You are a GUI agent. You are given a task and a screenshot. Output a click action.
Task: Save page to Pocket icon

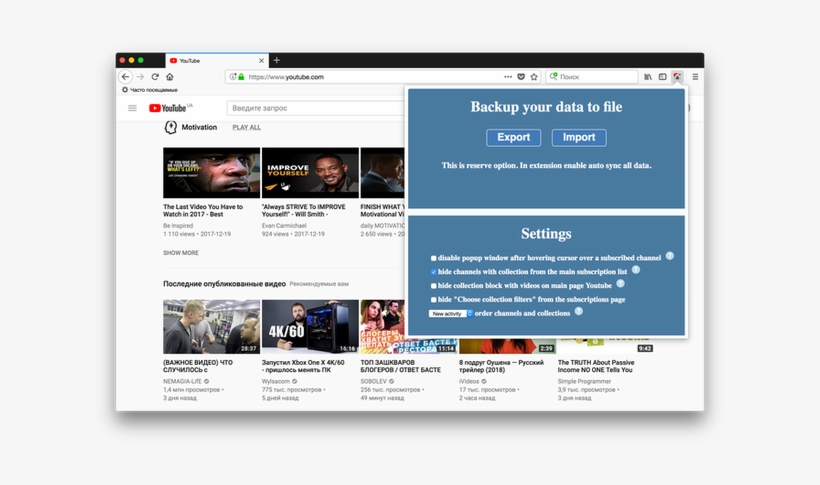[521, 76]
